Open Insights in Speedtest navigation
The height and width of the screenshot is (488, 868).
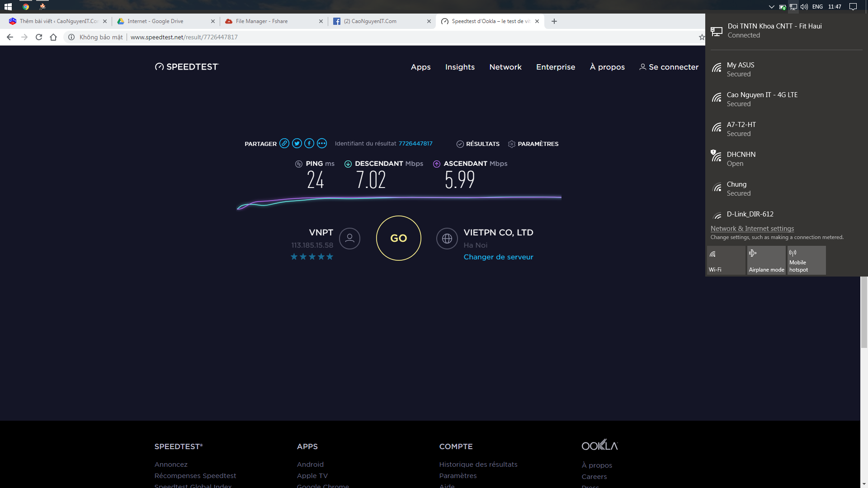pyautogui.click(x=460, y=67)
